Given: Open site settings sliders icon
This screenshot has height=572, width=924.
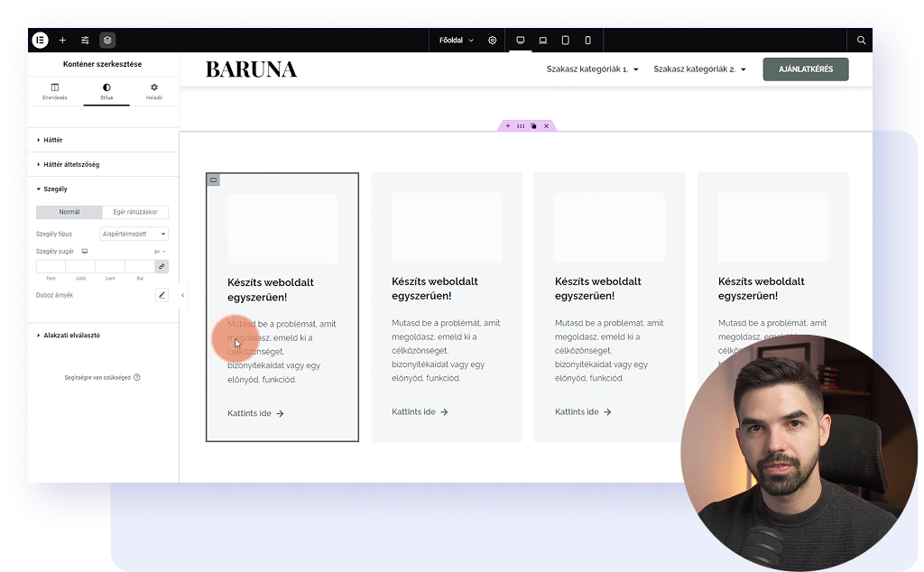Looking at the screenshot, I should (x=85, y=41).
